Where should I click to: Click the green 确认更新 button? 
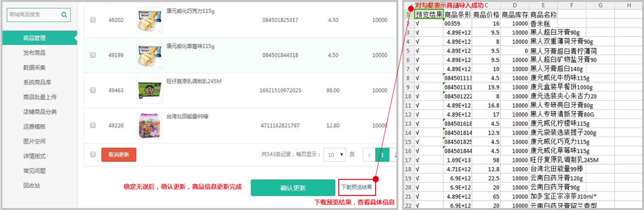coord(293,188)
